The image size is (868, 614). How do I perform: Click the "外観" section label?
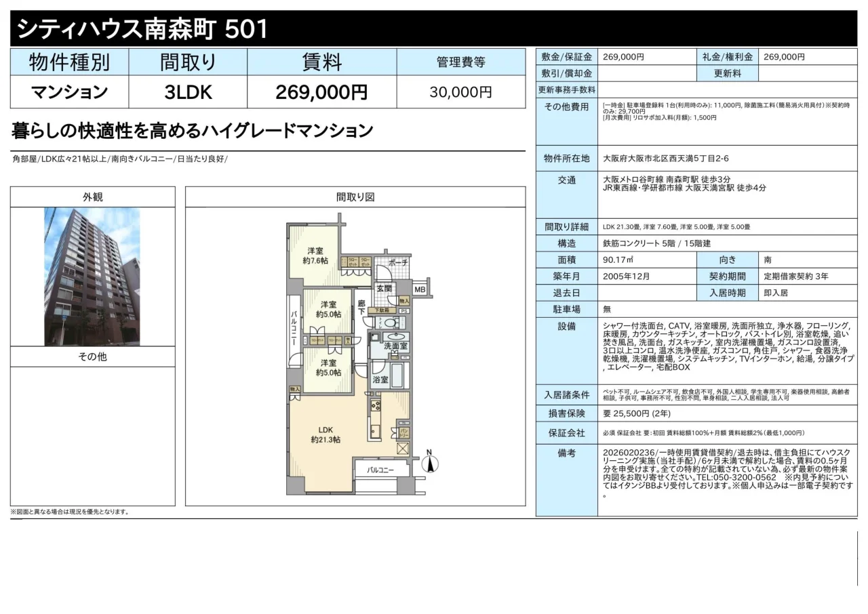(x=92, y=197)
